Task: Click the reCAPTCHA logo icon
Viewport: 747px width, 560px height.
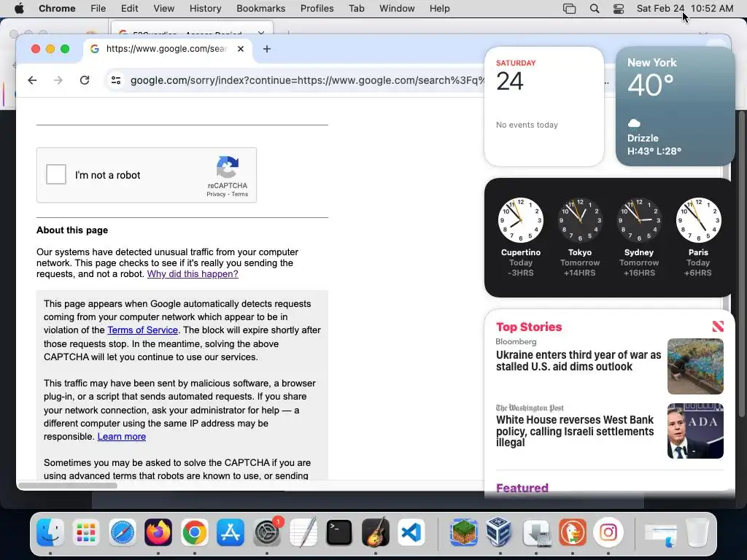Action: coord(228,167)
